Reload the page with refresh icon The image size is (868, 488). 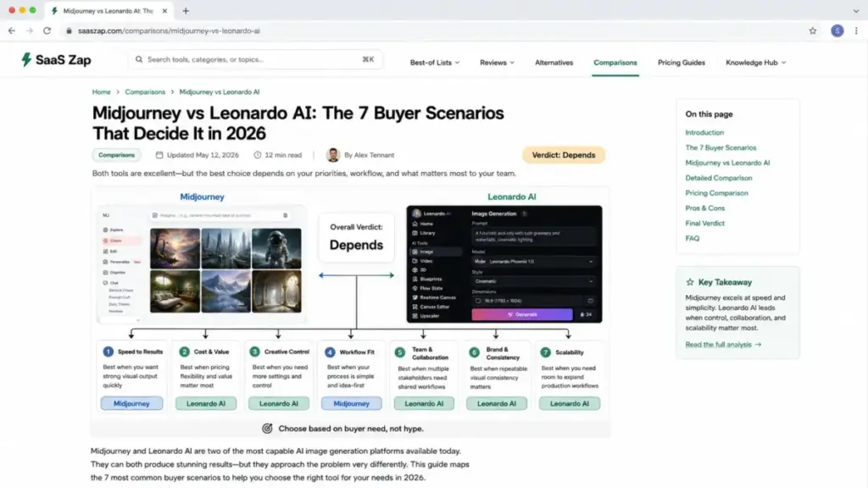click(x=47, y=31)
